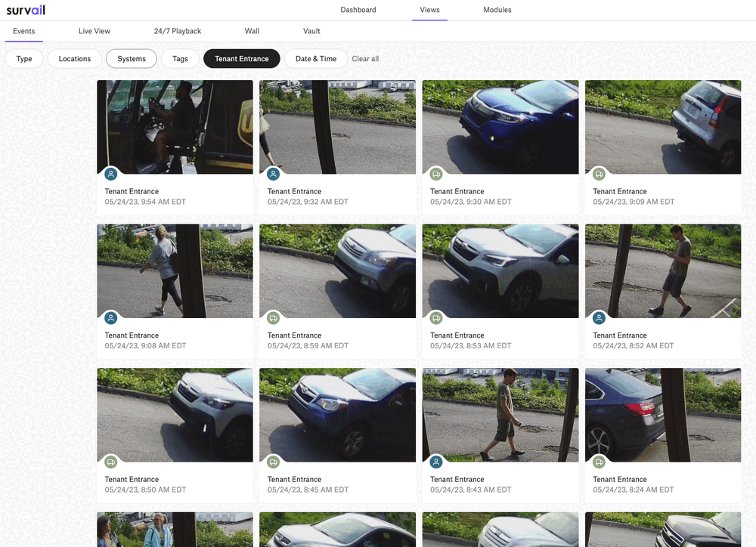The image size is (756, 547).
Task: Open the Type filter dropdown
Action: [24, 59]
